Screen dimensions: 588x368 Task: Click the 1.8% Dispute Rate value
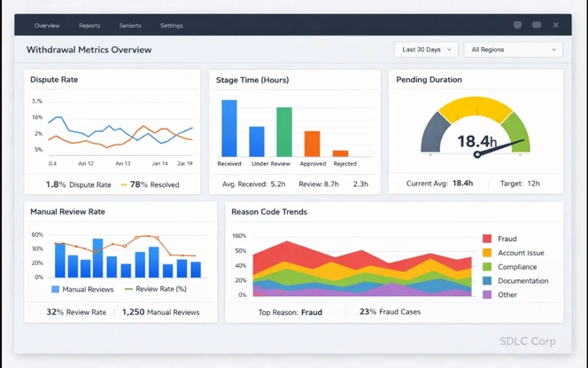(79, 184)
